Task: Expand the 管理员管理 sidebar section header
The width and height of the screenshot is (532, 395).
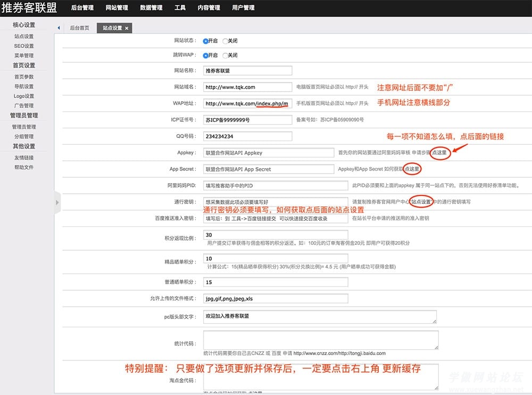Action: [x=24, y=116]
